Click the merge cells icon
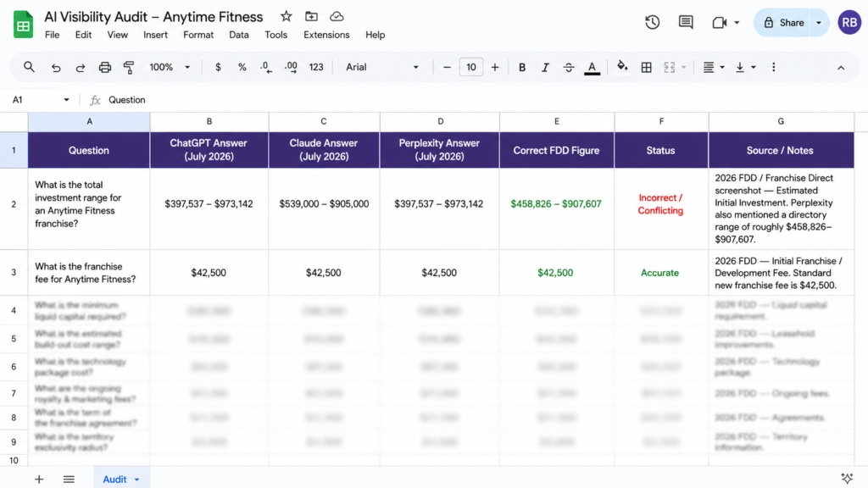The height and width of the screenshot is (488, 868). 670,68
